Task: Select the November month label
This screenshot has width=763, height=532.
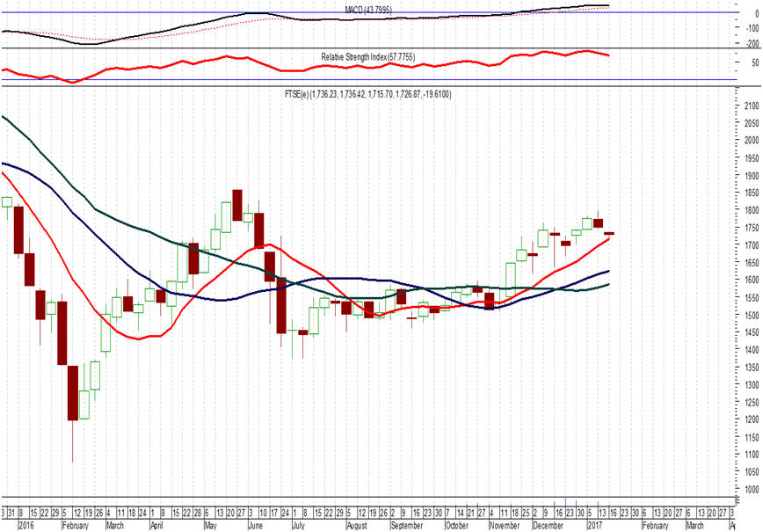Action: [x=505, y=526]
